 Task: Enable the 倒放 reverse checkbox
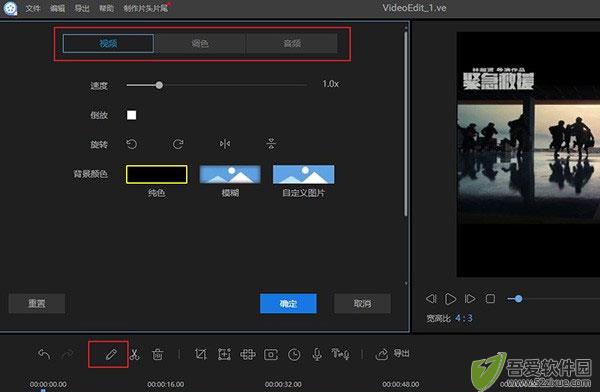(131, 115)
